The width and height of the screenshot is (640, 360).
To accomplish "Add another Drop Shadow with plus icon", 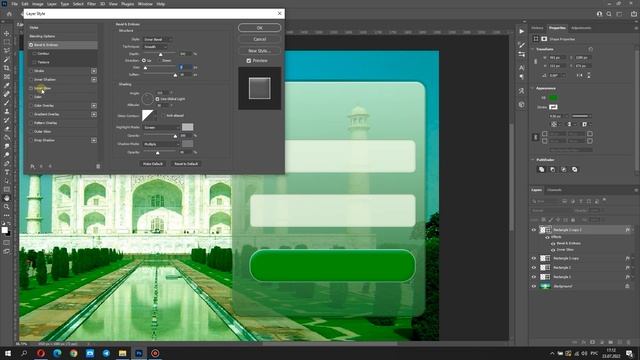I will [x=94, y=140].
